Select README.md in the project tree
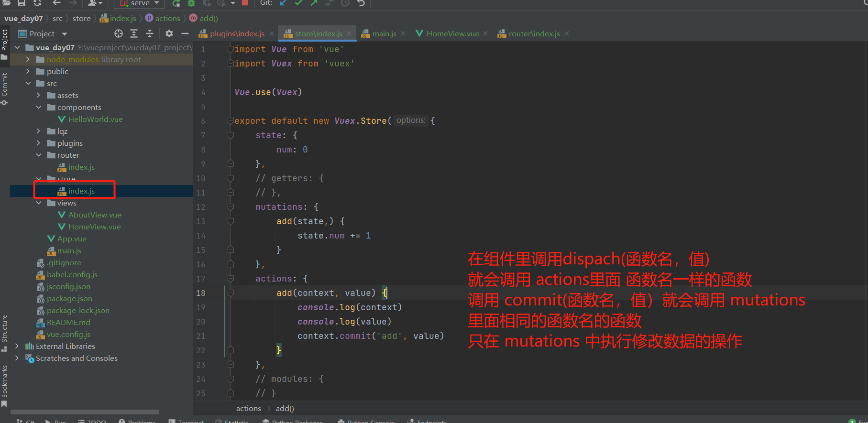The width and height of the screenshot is (868, 423). pyautogui.click(x=68, y=322)
